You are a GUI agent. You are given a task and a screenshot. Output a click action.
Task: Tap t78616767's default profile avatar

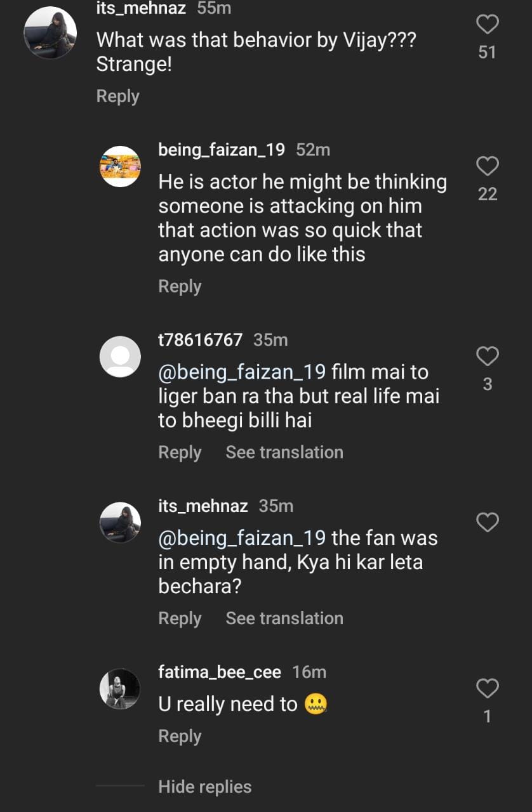(x=120, y=357)
